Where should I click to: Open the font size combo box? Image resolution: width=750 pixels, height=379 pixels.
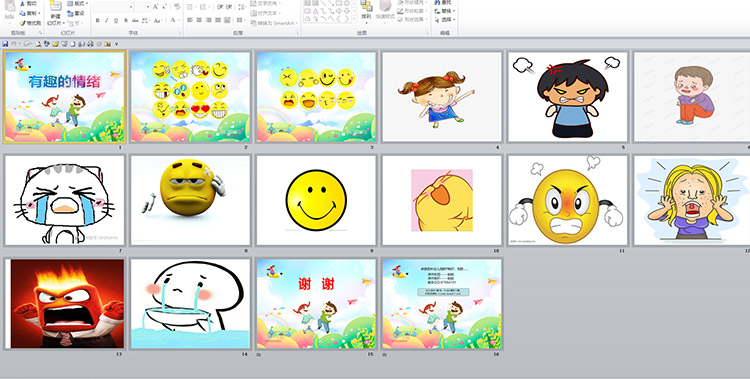click(x=143, y=7)
